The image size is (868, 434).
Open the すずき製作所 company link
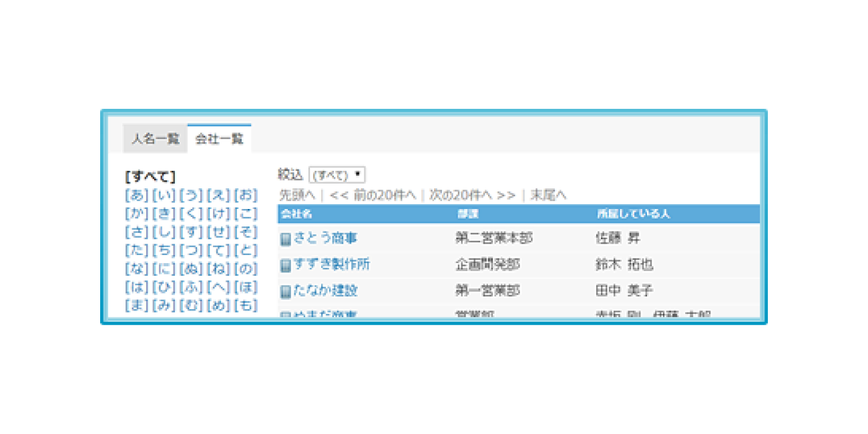[331, 264]
